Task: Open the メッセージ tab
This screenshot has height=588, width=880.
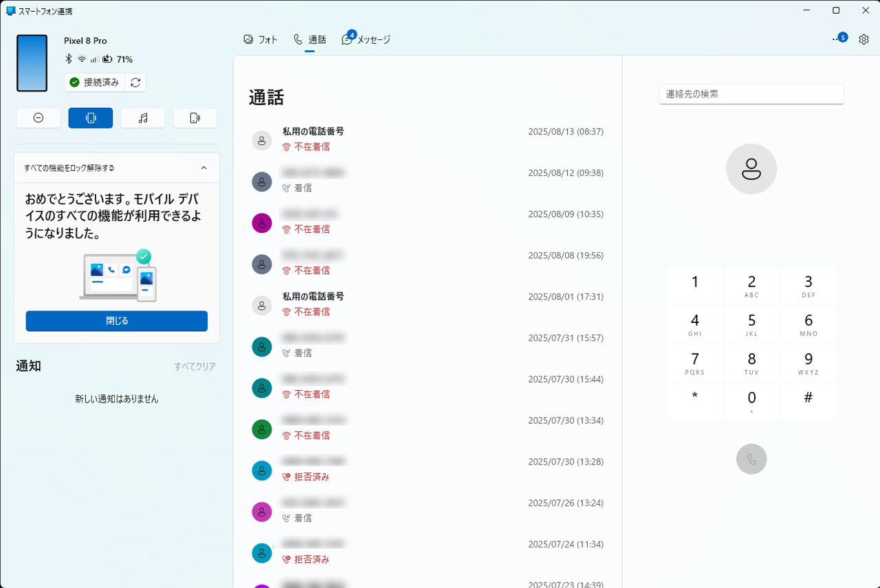Action: pos(366,40)
